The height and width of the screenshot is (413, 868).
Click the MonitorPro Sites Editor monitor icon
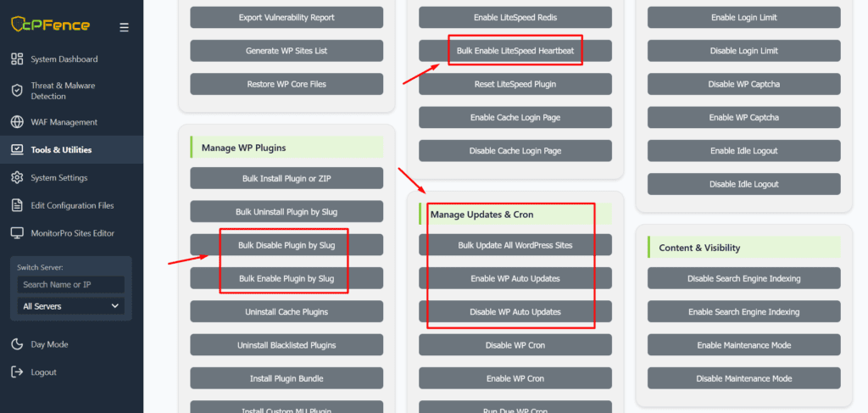point(17,233)
